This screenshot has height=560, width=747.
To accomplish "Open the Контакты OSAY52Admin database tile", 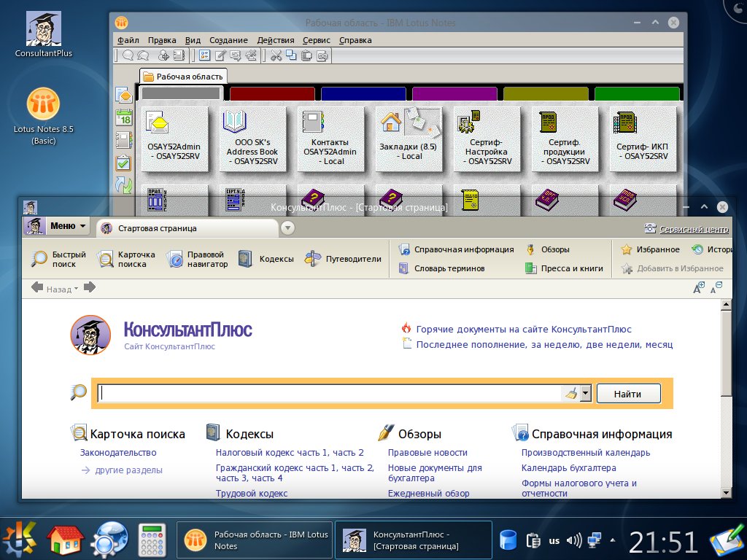I will click(x=330, y=139).
